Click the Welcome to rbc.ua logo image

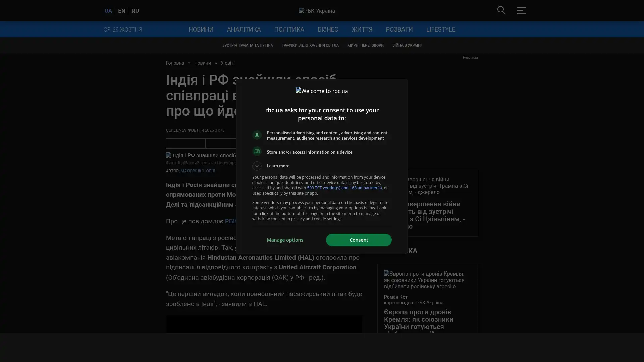pos(322,91)
